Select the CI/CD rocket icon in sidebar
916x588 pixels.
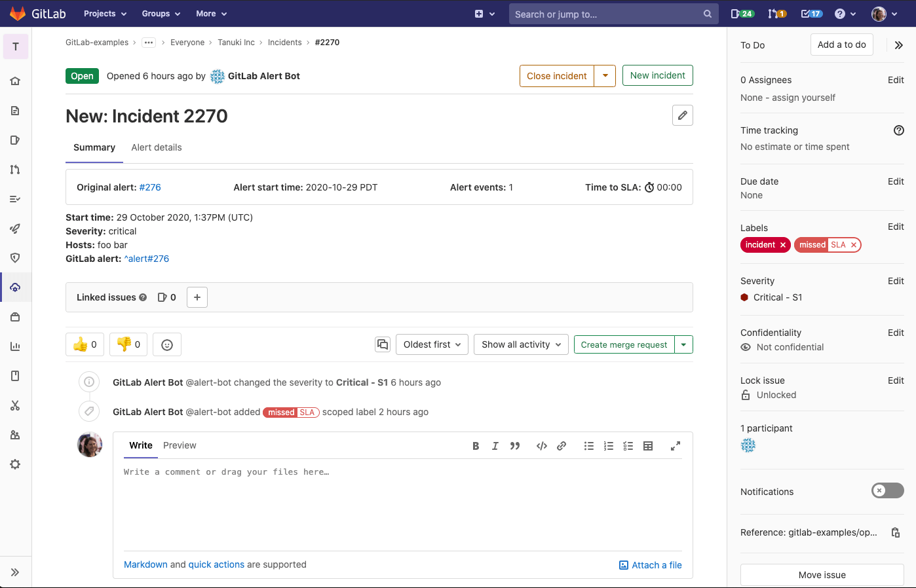click(15, 228)
